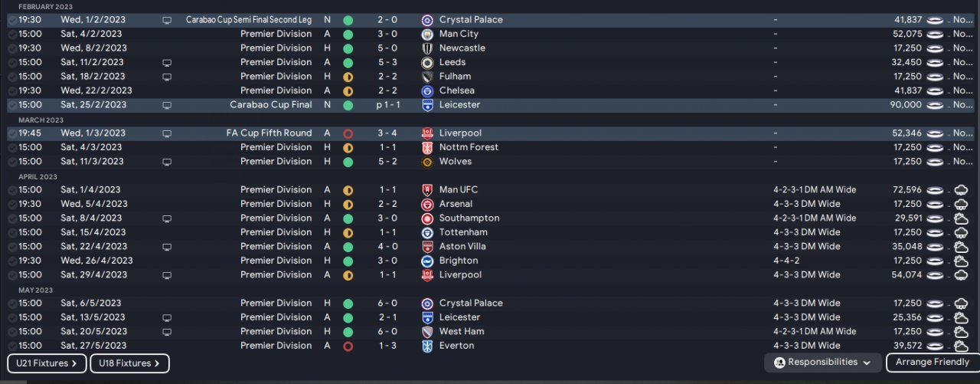
Task: Click the Everton club badge
Action: (427, 346)
